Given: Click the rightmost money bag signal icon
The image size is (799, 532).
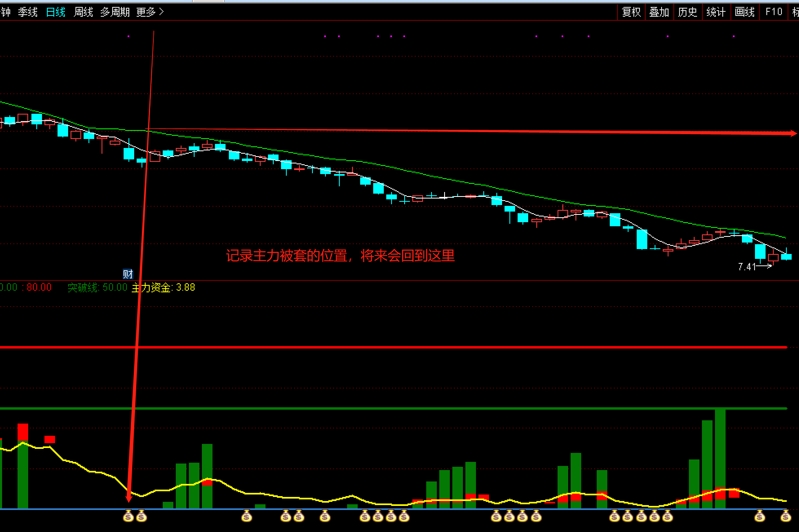Looking at the screenshot, I should 786,517.
